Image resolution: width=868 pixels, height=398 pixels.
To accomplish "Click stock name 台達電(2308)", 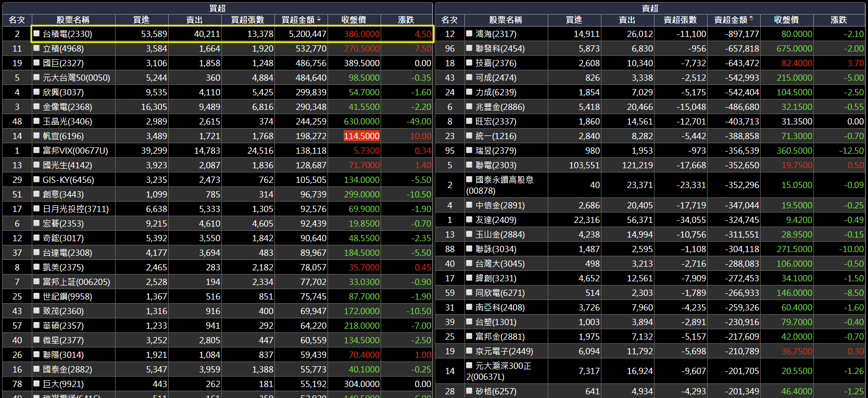I will [x=67, y=253].
